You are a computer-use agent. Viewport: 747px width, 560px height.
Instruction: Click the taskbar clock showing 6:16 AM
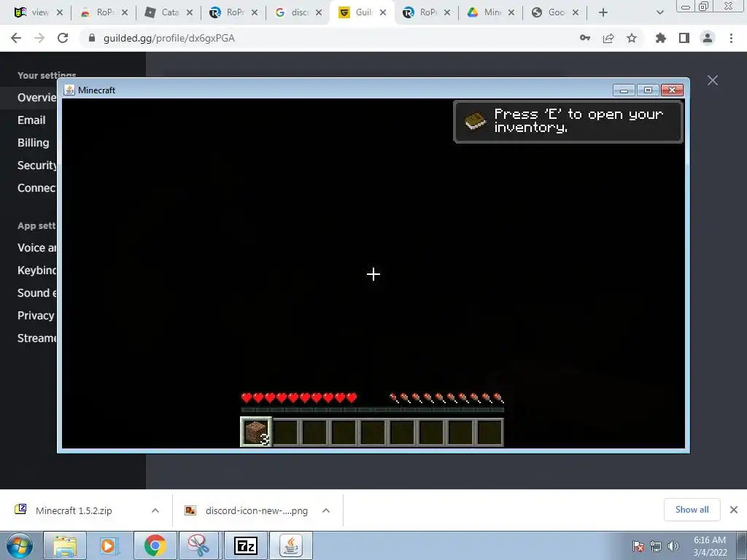(710, 546)
